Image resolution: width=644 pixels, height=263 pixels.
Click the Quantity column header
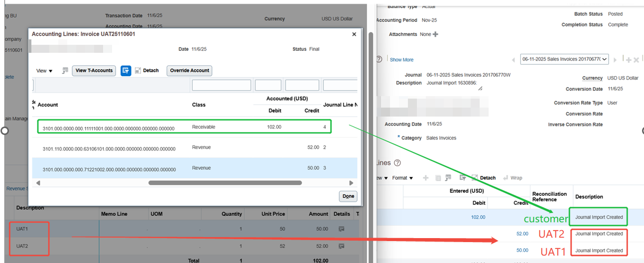click(232, 214)
